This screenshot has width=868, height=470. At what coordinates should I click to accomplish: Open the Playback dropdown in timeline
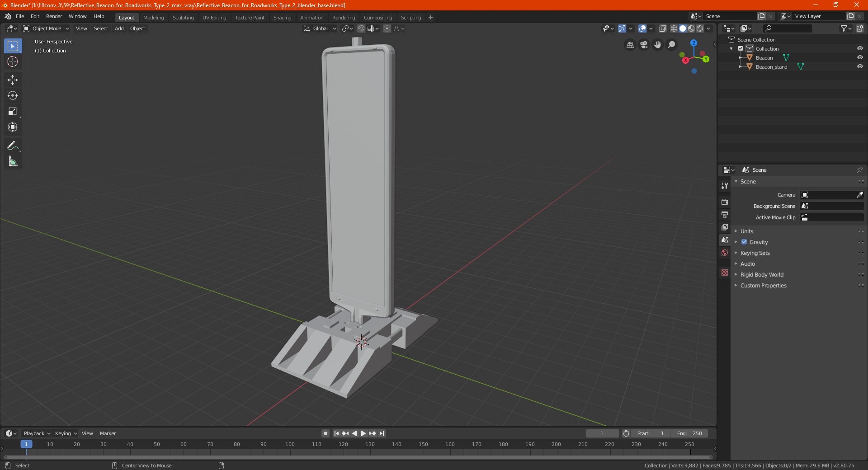point(36,433)
